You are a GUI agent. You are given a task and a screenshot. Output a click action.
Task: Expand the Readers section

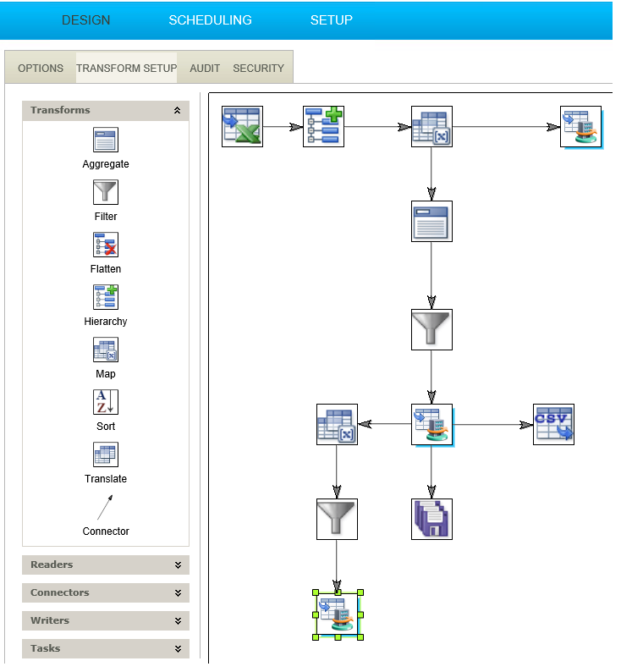[x=177, y=565]
